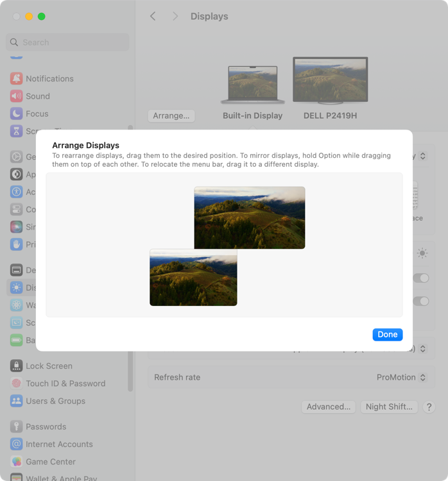Click the Search input field
448x481 pixels.
(67, 42)
